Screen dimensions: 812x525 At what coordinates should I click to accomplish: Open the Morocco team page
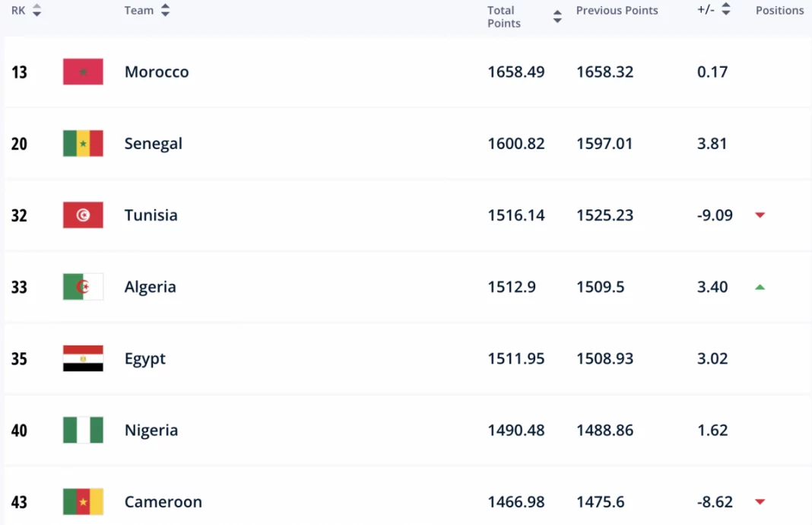tap(157, 72)
